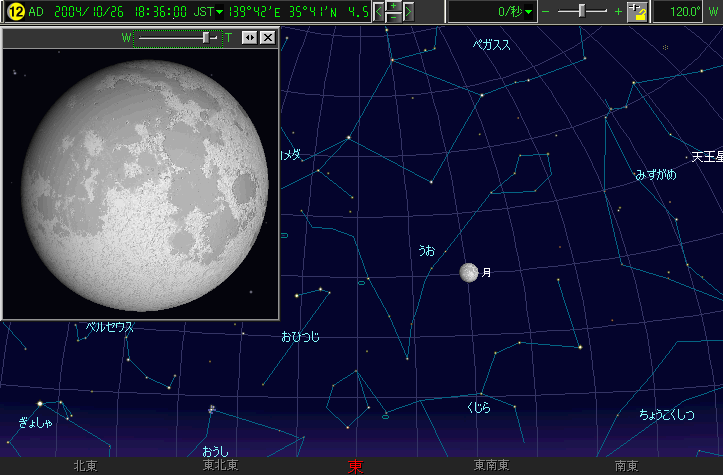
Task: Click the time 18:36:00 field
Action: (x=160, y=12)
